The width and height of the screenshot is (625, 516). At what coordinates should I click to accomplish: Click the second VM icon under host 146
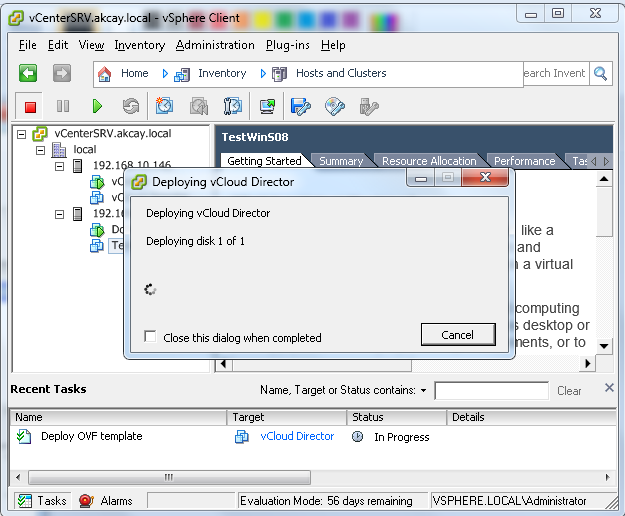(97, 197)
